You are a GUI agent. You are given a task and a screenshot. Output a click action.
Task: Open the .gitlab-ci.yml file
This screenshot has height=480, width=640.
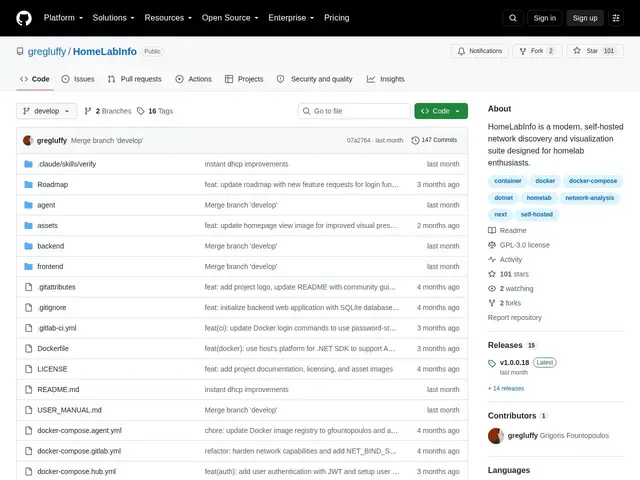coord(57,328)
